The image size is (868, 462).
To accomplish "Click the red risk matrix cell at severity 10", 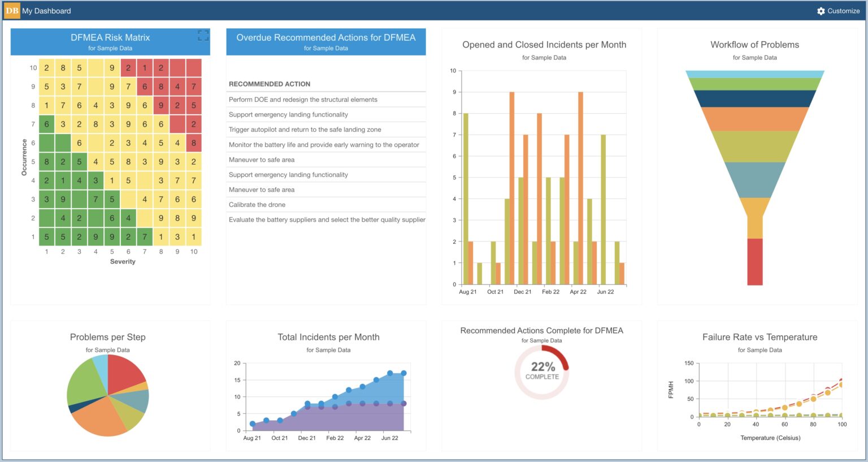I will coord(194,67).
